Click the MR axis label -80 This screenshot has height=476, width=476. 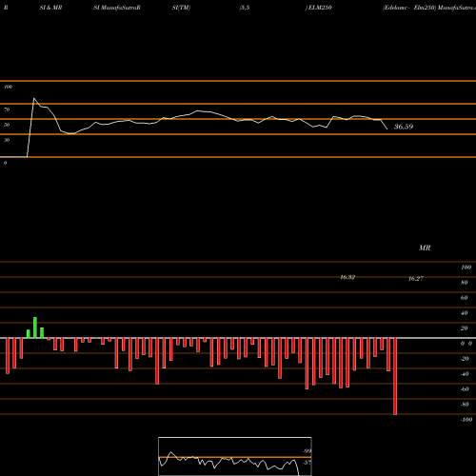tap(465, 405)
